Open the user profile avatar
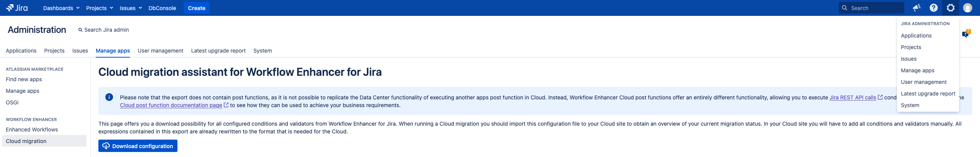This screenshot has height=157, width=980. pyautogui.click(x=967, y=8)
